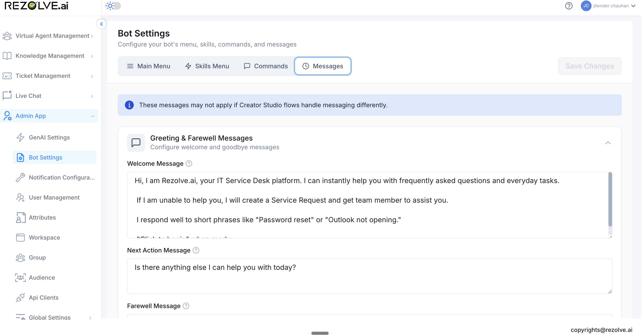
Task: Click the Next Action Message help icon
Action: click(196, 250)
